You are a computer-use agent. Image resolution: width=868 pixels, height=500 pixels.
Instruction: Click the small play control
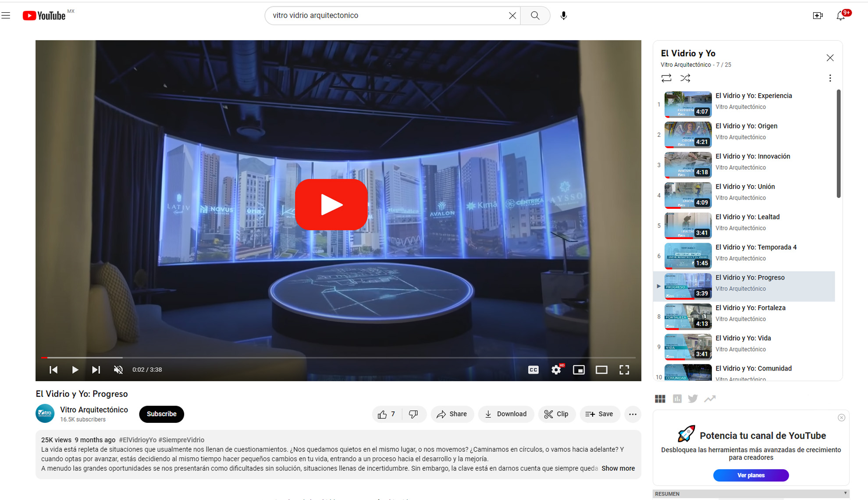coord(75,370)
